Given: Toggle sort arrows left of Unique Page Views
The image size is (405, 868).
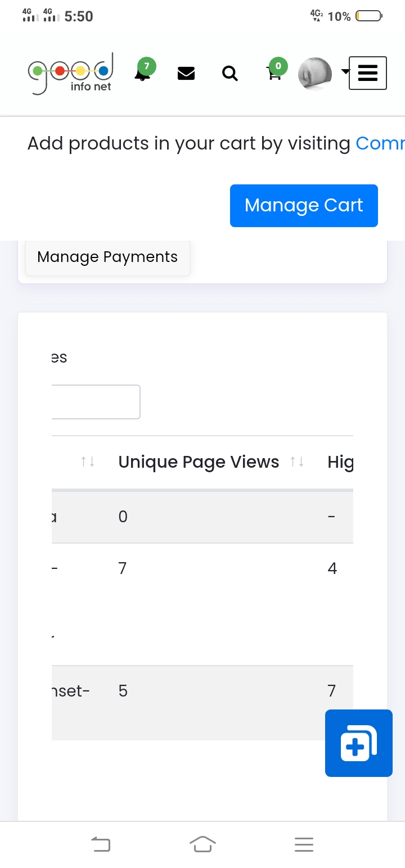Looking at the screenshot, I should 87,462.
